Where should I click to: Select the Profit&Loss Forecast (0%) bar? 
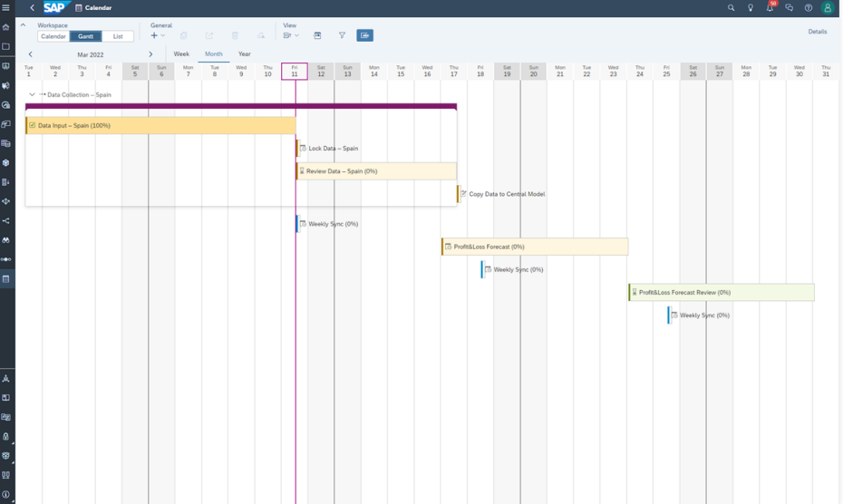point(535,247)
